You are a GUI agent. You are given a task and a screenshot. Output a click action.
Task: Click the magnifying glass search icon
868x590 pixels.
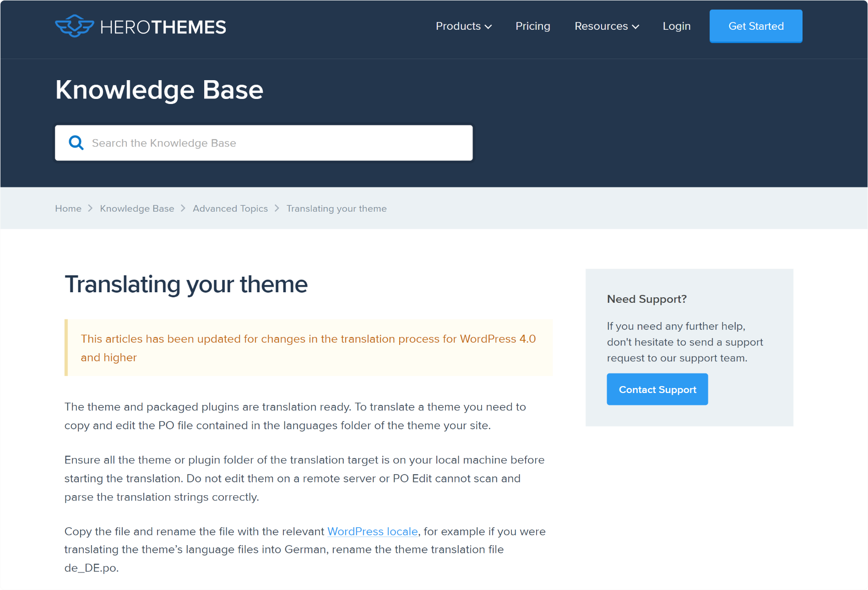point(76,143)
